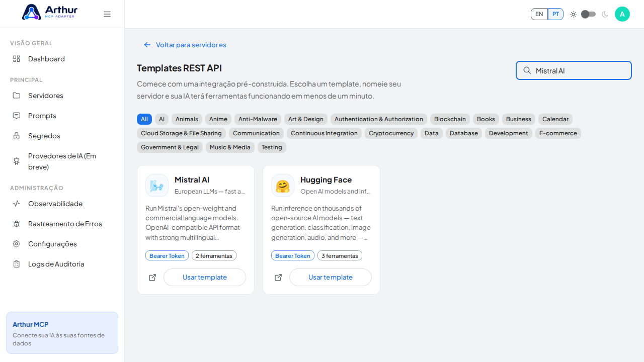Switch language to EN

click(x=539, y=14)
